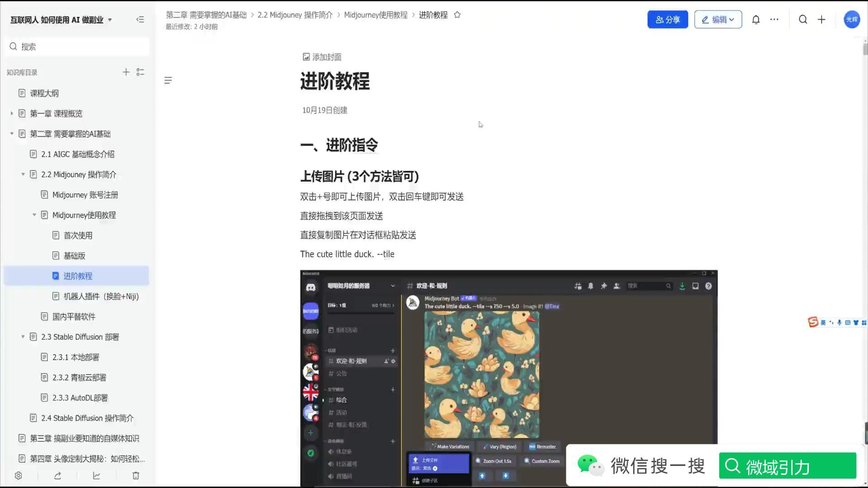Click the 上传图片 (3个方法皆可) heading
Image resolution: width=868 pixels, height=488 pixels.
coord(359,176)
